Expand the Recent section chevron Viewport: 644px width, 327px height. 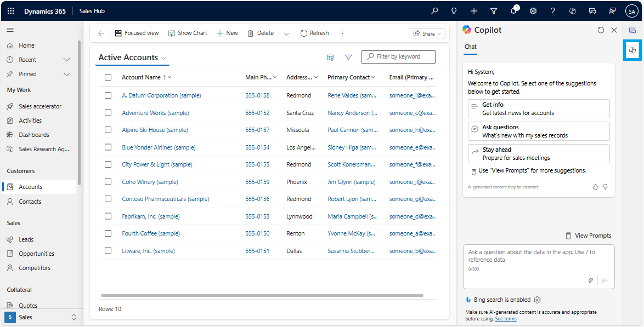(x=67, y=60)
